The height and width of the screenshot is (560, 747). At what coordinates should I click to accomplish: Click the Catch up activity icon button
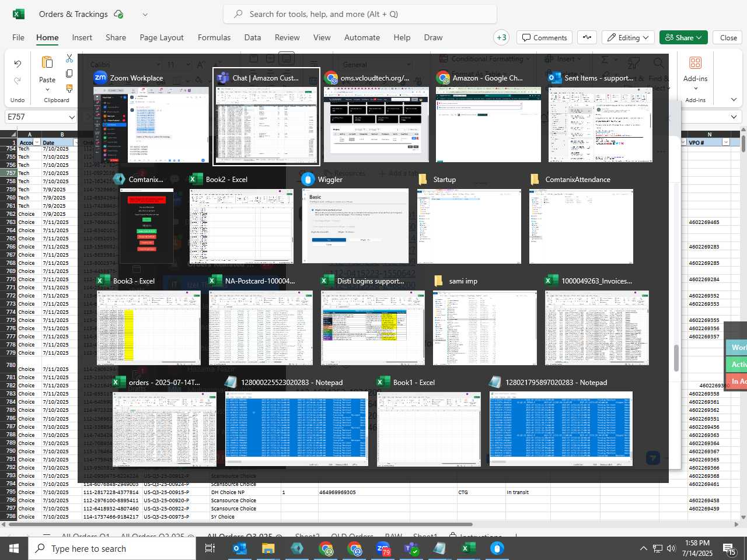coord(587,37)
